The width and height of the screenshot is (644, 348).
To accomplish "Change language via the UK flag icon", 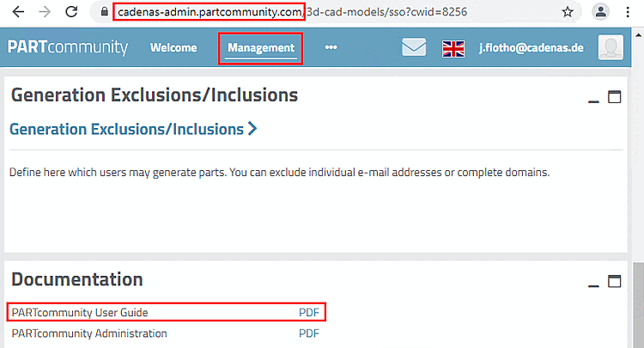I will [453, 48].
